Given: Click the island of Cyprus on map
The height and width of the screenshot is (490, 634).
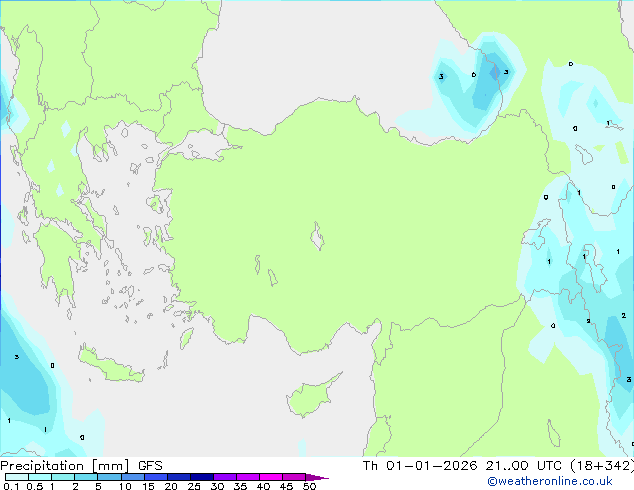Looking at the screenshot, I should pyautogui.click(x=311, y=397).
